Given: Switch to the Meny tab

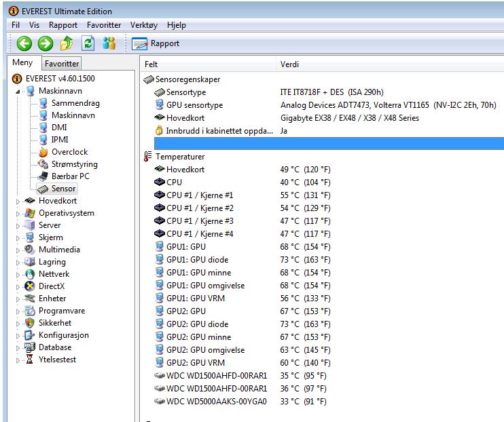Looking at the screenshot, I should point(23,62).
